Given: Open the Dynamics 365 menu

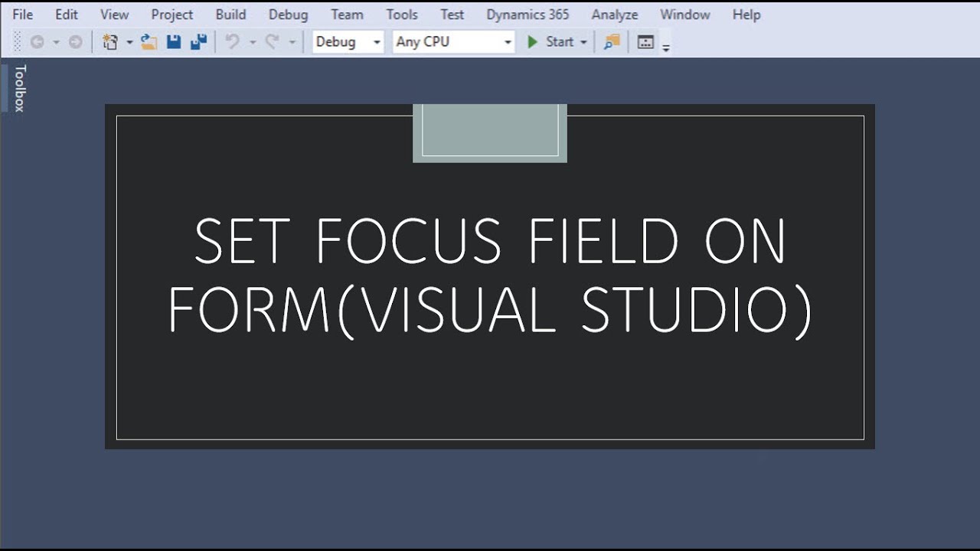Looking at the screenshot, I should tap(528, 15).
